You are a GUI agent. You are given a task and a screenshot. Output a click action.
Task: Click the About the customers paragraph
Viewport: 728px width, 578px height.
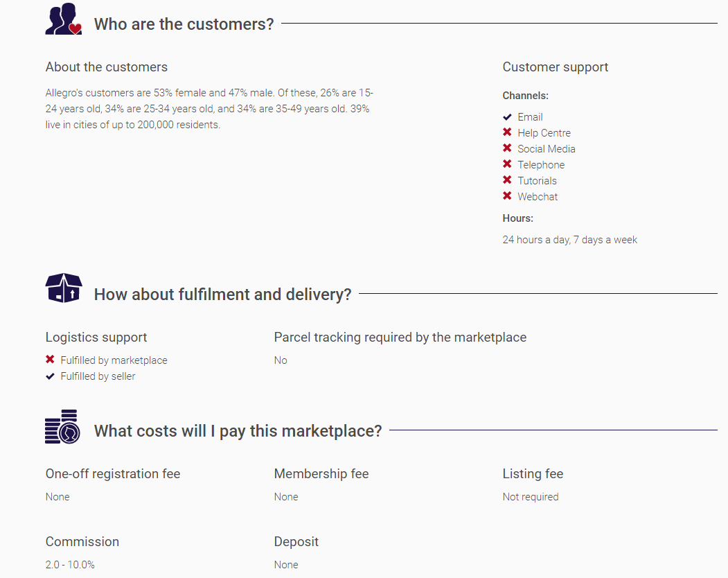click(x=208, y=109)
